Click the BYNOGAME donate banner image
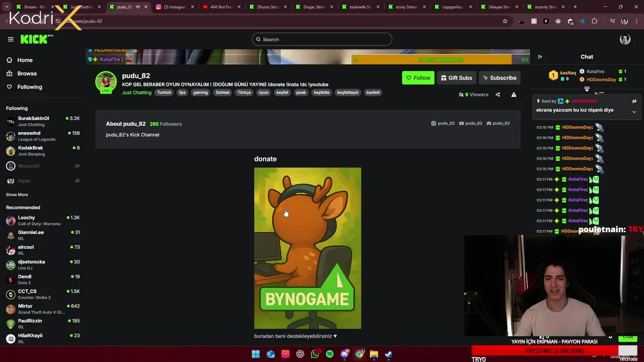 click(307, 248)
